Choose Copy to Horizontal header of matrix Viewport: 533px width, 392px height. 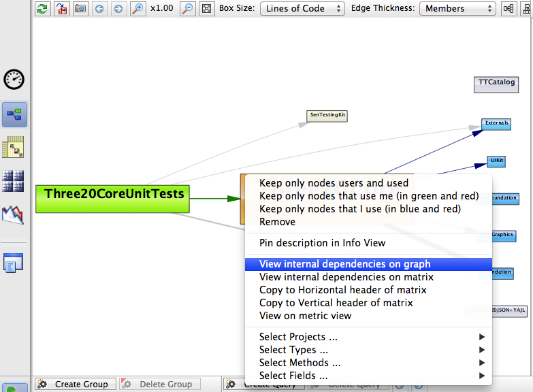pyautogui.click(x=368, y=290)
